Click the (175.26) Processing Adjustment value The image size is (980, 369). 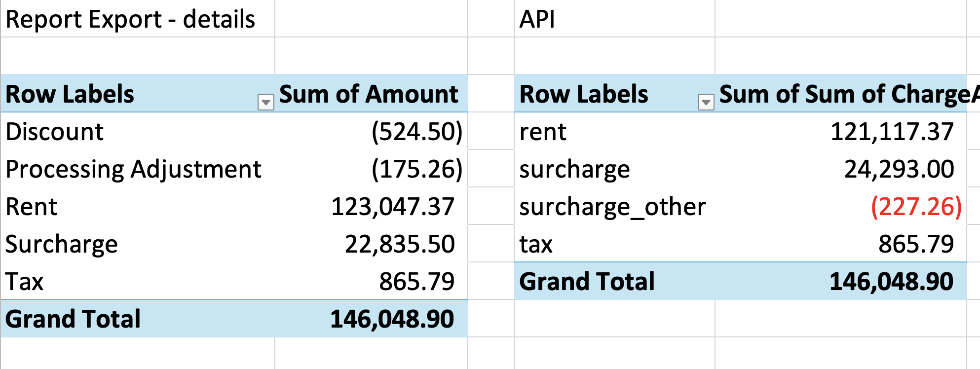(416, 169)
